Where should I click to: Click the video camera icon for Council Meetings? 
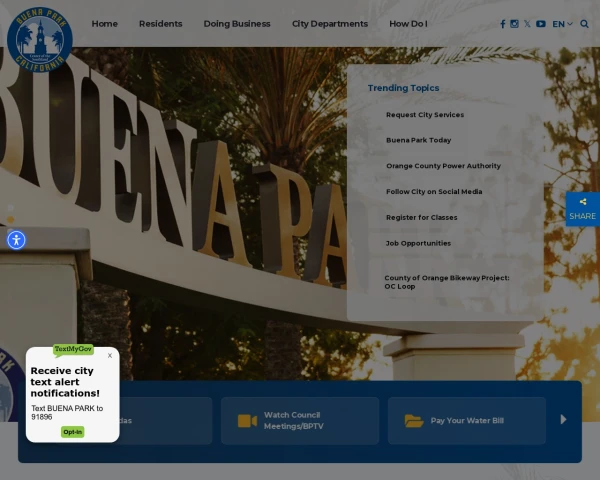pyautogui.click(x=247, y=421)
